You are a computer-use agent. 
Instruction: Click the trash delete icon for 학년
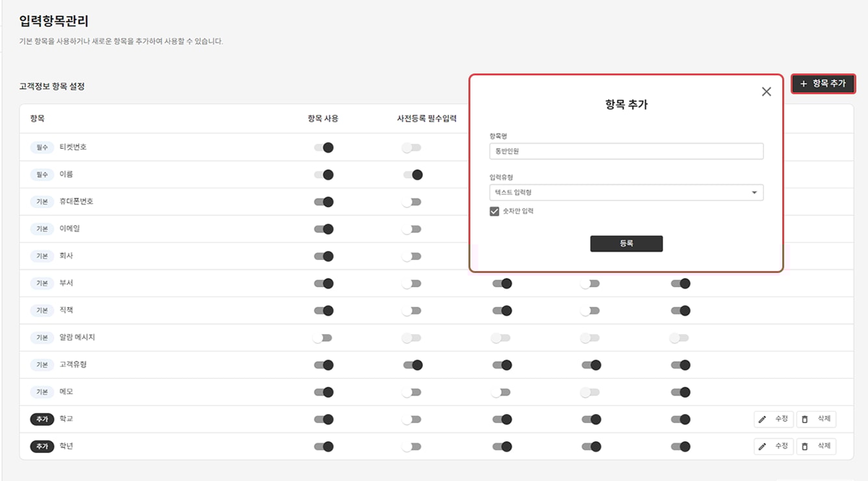[x=805, y=447]
